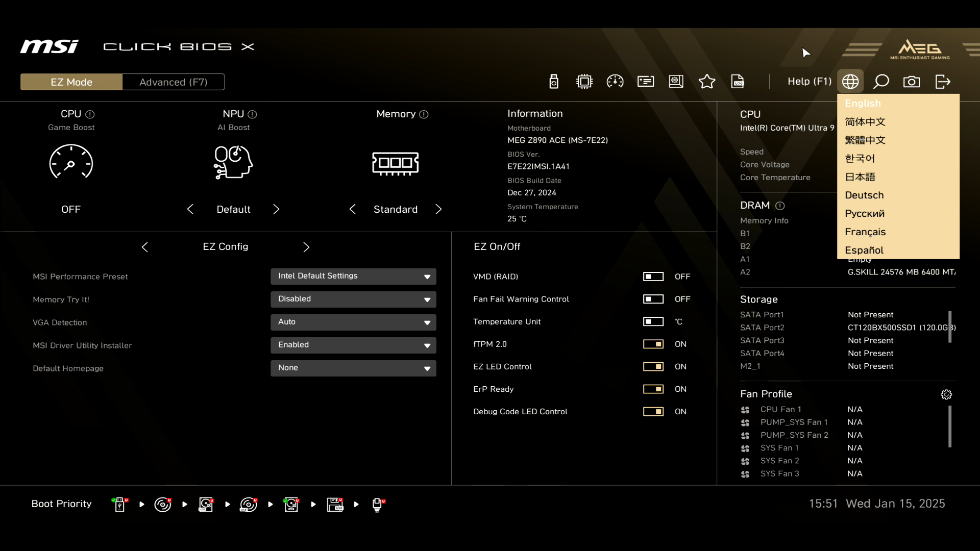Image resolution: width=980 pixels, height=551 pixels.
Task: Toggle the ErP Ready switch
Action: (653, 389)
